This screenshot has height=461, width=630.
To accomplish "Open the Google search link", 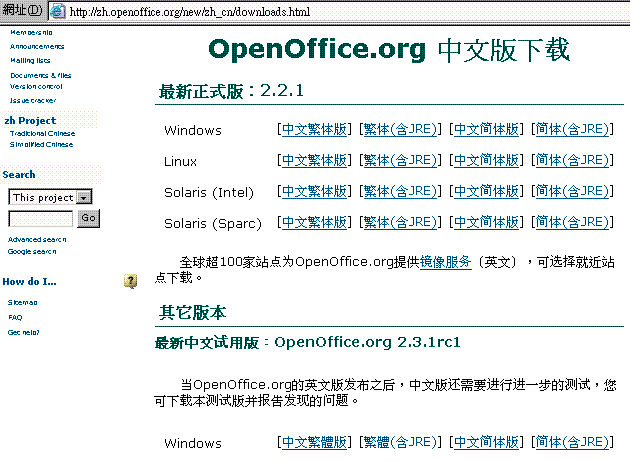I will click(x=32, y=252).
